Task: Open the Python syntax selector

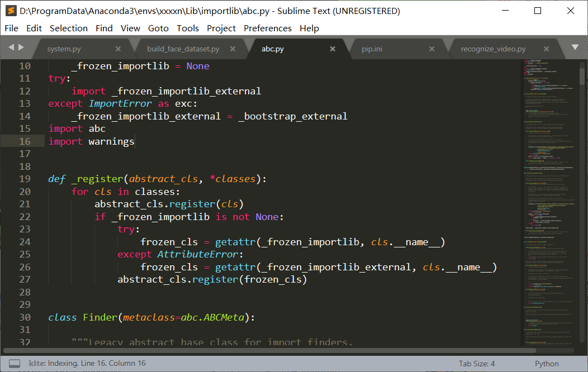Action: (x=546, y=363)
